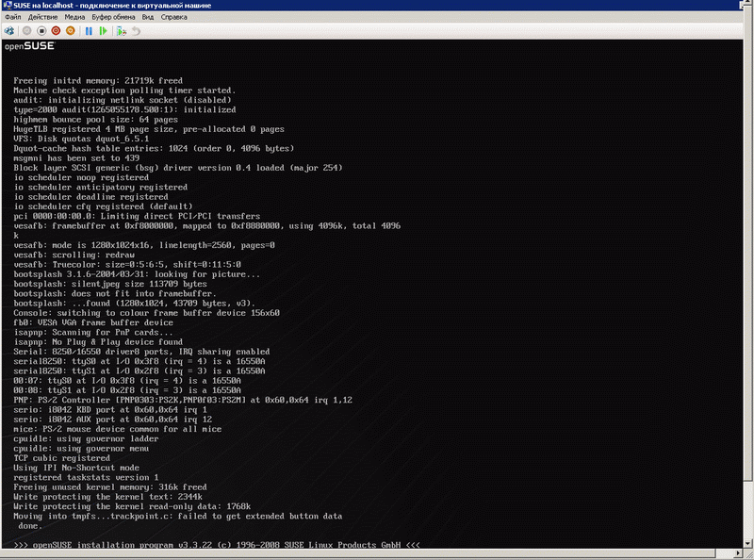Click line 'Freeing unused kernel memory: 316k freed'
The height and width of the screenshot is (560, 754).
(x=110, y=486)
